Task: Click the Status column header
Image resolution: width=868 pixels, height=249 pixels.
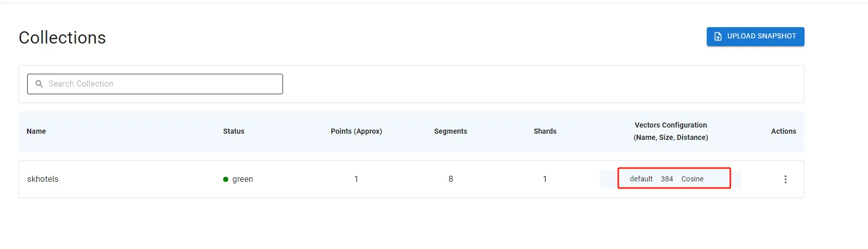Action: click(x=233, y=131)
